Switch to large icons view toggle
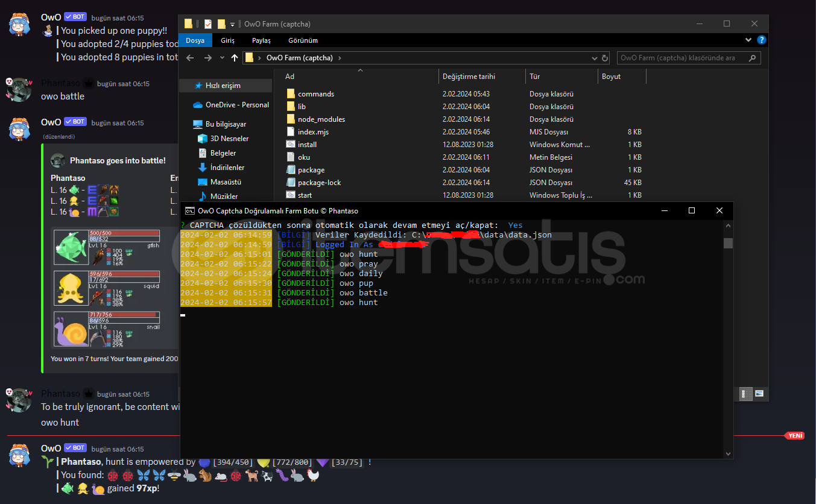The height and width of the screenshot is (504, 816). [x=759, y=394]
